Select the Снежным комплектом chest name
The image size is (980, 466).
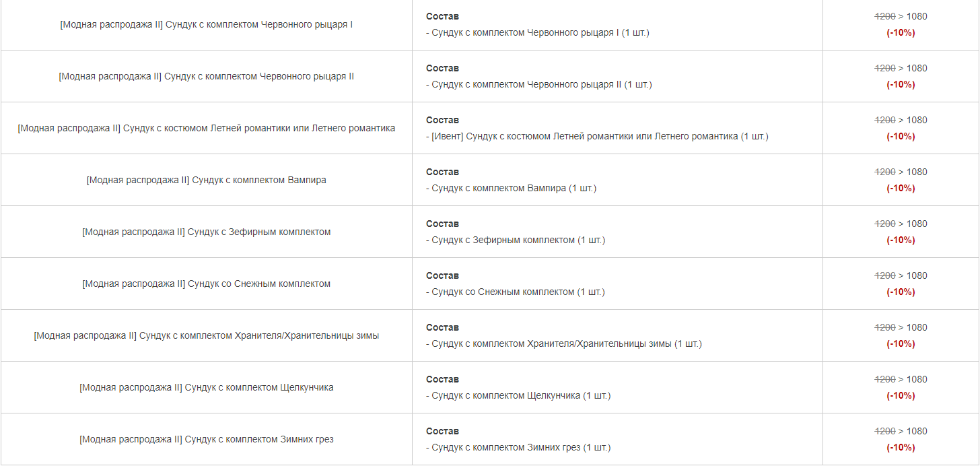point(207,284)
